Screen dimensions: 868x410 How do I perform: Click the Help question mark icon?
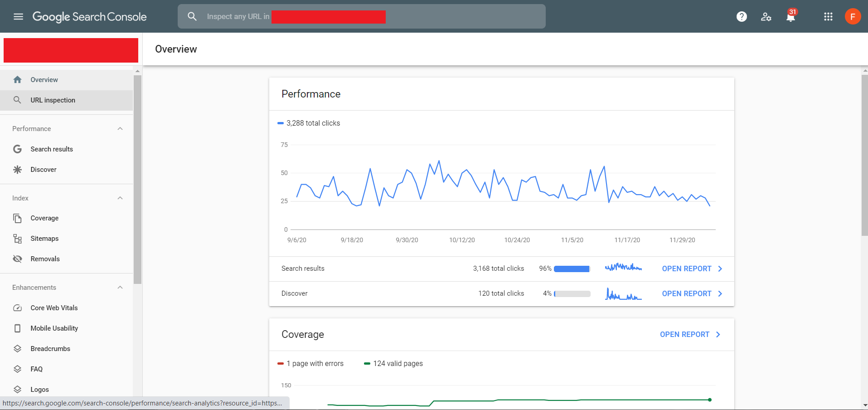[742, 17]
